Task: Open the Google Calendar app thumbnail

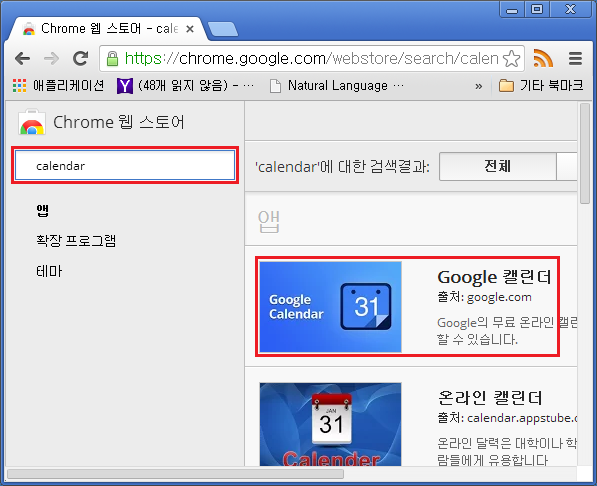Action: click(x=330, y=307)
